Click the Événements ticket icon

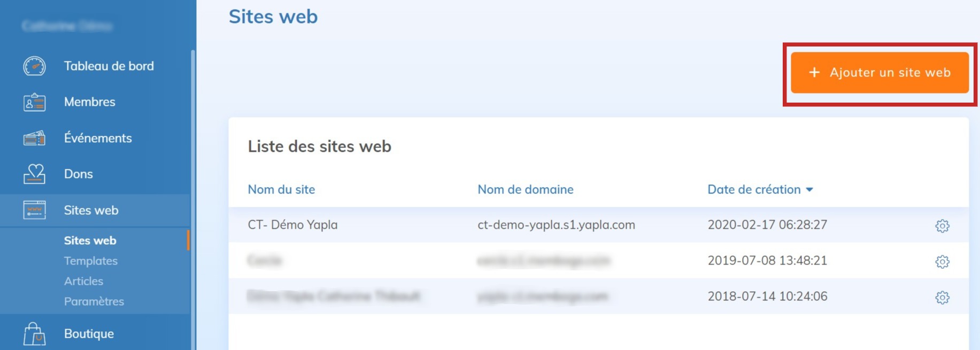pyautogui.click(x=34, y=138)
